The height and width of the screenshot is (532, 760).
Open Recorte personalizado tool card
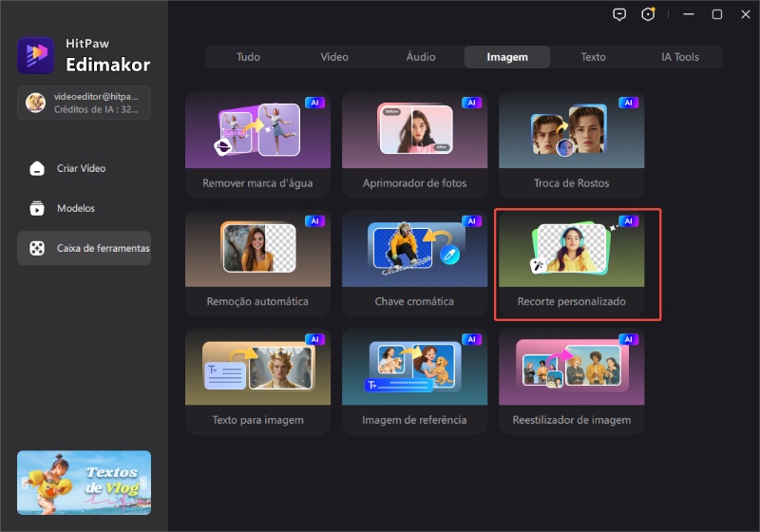coord(578,264)
